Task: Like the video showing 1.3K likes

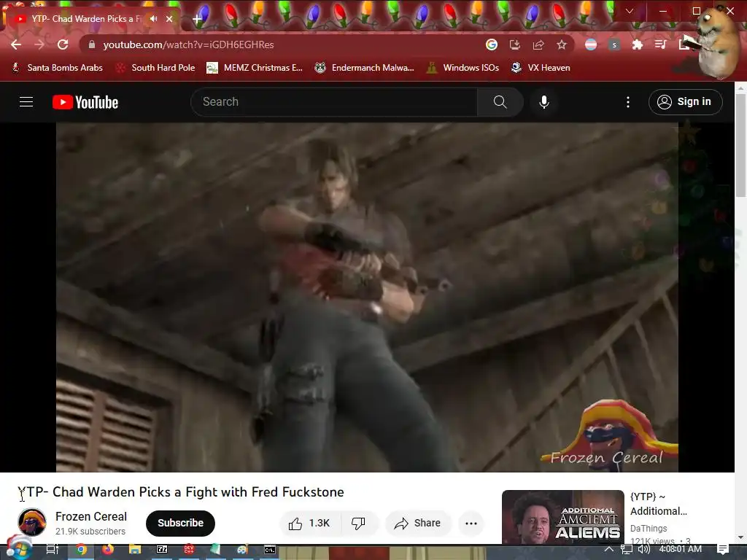Action: [309, 524]
